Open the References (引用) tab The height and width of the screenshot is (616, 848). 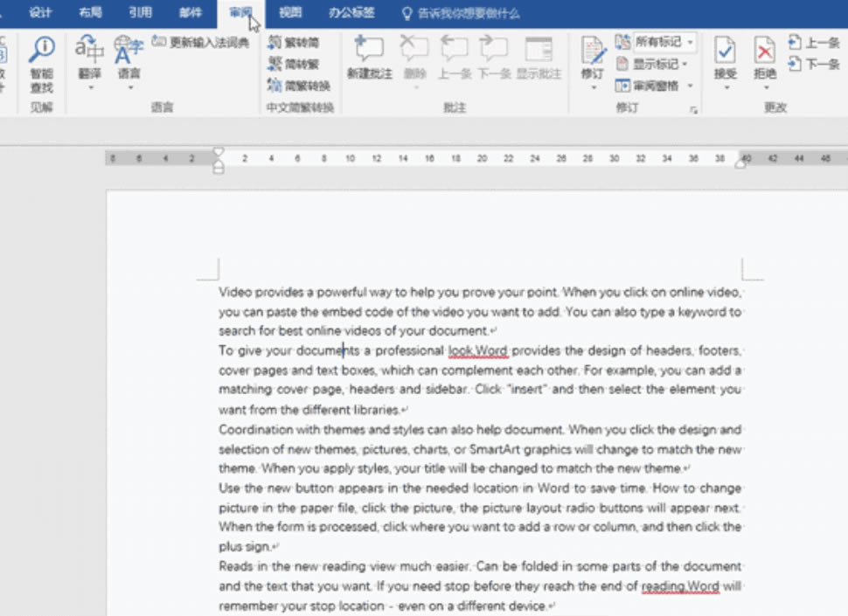point(140,13)
